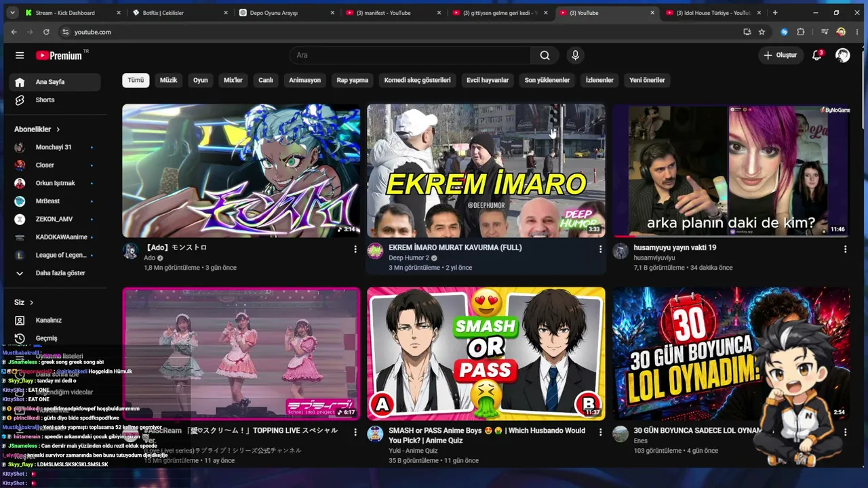Switch to Stream - Kick Dashboard tab
The image size is (868, 488).
73,13
